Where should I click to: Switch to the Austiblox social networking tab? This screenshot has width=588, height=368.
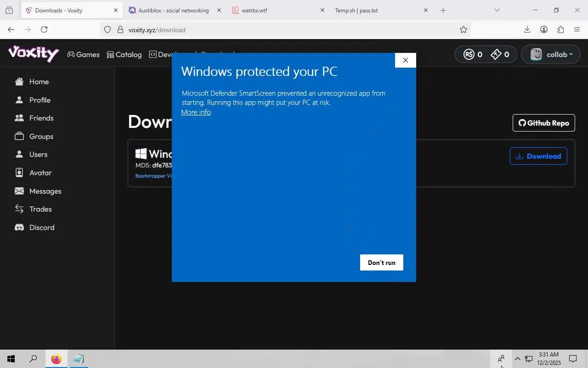pos(175,10)
